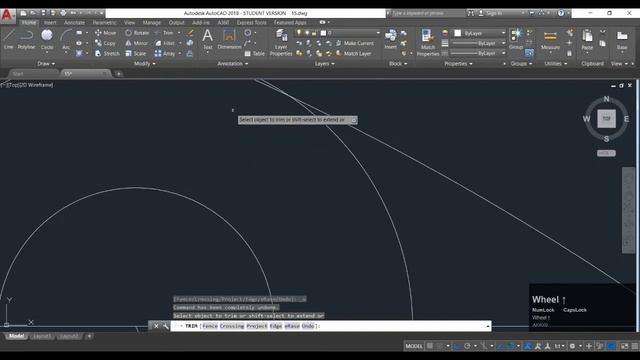Toggle polar tracking in status bar
Viewport: 640px width, 360px height.
(x=467, y=346)
